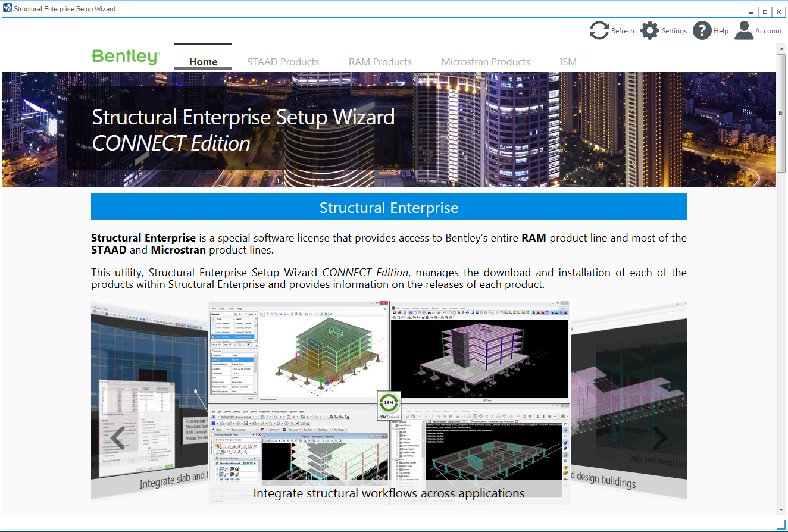Screen dimensions: 788x532
Task: Open the Microstran Products tab
Action: tap(486, 62)
